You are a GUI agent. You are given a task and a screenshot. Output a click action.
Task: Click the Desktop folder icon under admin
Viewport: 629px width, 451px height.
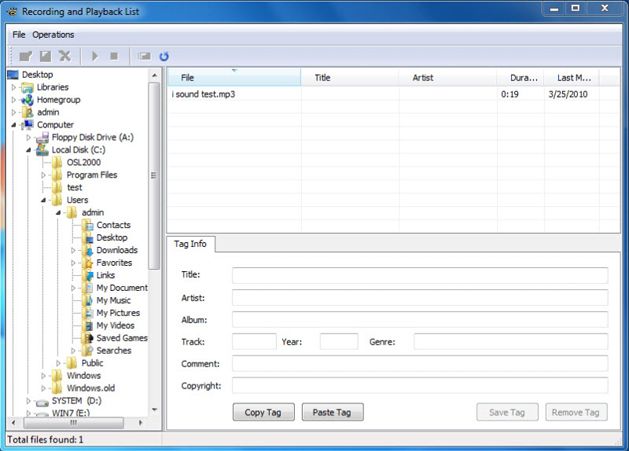pos(87,238)
